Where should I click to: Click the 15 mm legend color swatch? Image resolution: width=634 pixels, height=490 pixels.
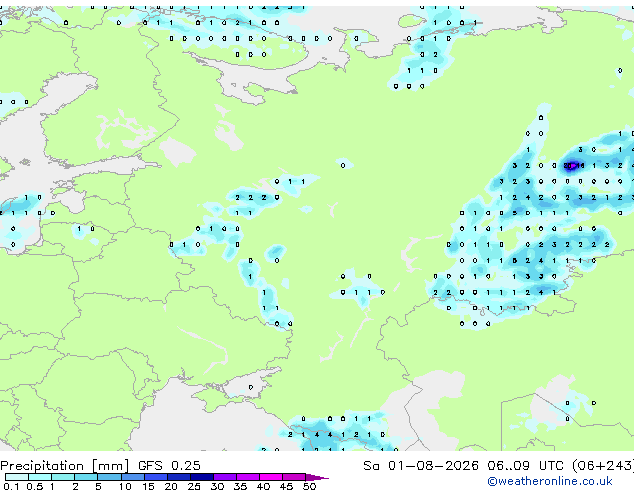coord(155,477)
